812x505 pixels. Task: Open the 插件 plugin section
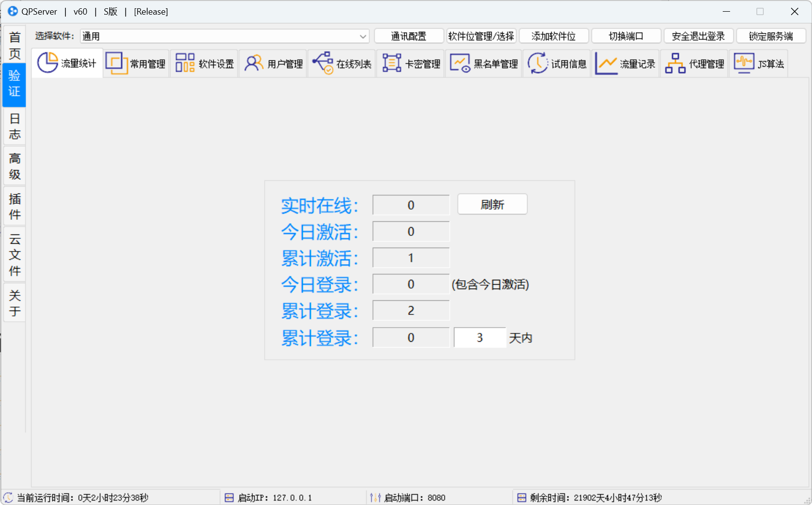pyautogui.click(x=14, y=206)
